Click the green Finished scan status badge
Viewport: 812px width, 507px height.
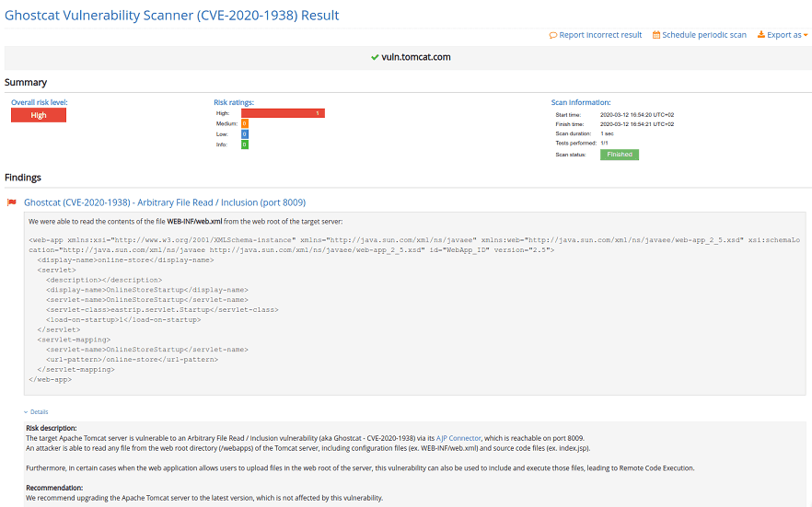point(619,155)
